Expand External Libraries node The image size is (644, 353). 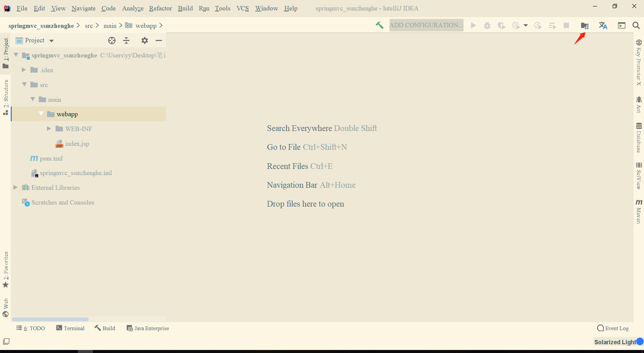point(15,187)
